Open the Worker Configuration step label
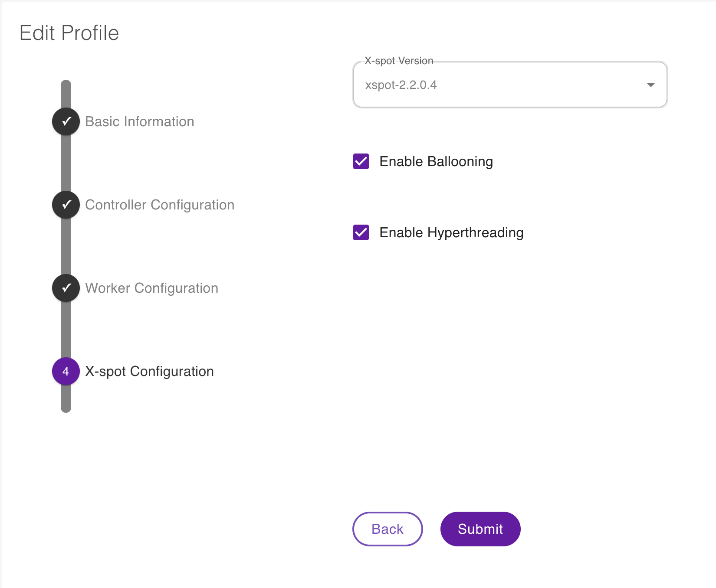The image size is (716, 588). coord(151,288)
